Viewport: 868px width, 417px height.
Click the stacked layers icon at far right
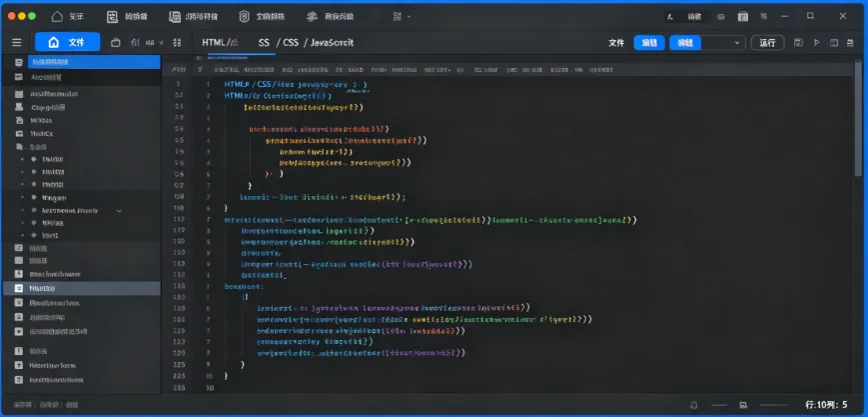(x=851, y=43)
